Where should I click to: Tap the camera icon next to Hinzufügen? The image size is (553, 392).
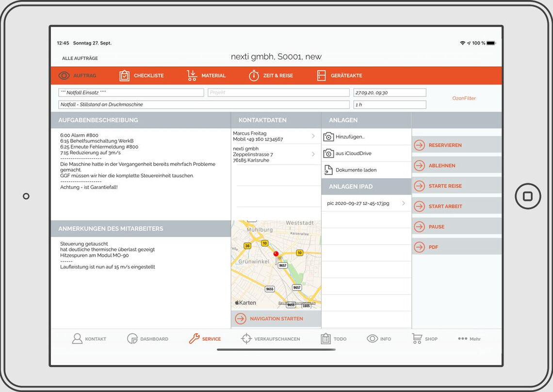[328, 137]
